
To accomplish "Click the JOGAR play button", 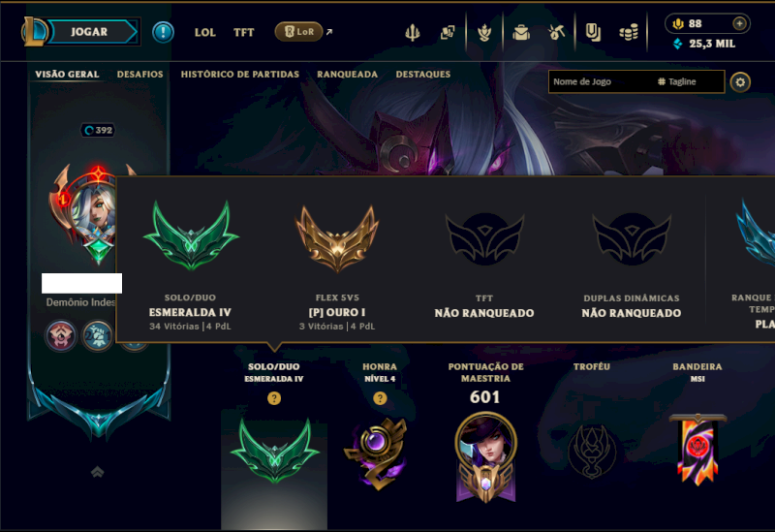I will point(89,32).
